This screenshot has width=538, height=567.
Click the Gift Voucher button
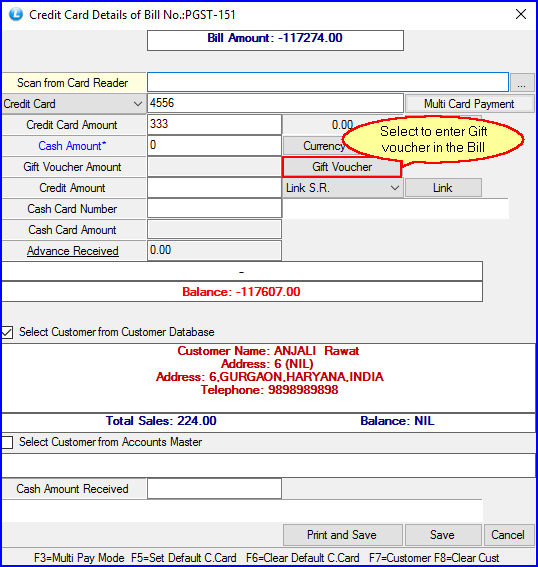tap(342, 167)
